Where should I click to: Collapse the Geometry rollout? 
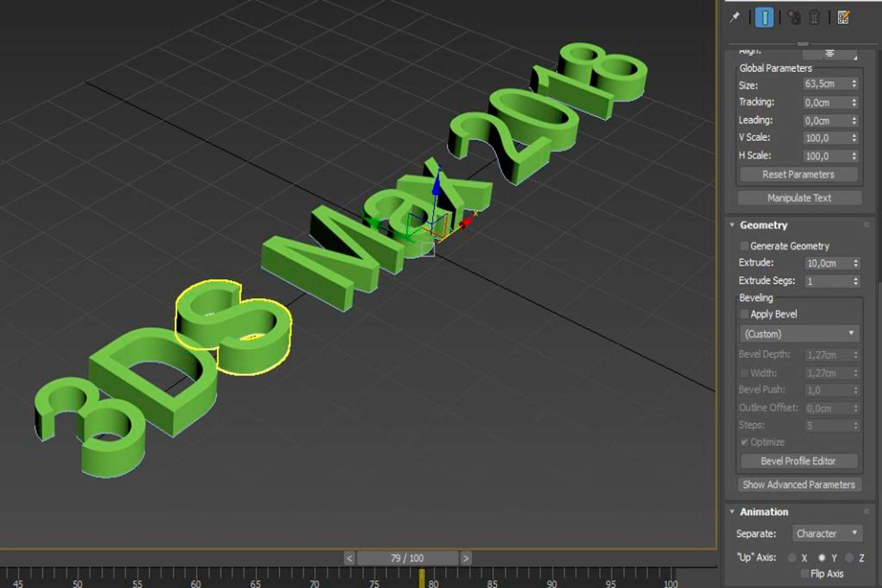coord(732,225)
